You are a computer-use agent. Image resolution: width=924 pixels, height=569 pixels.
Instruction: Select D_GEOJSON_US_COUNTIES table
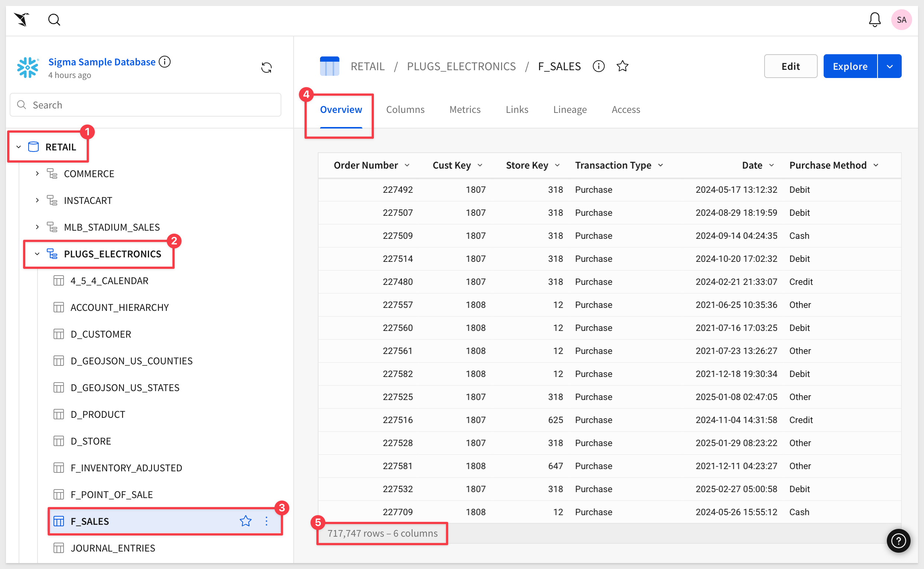coord(132,361)
